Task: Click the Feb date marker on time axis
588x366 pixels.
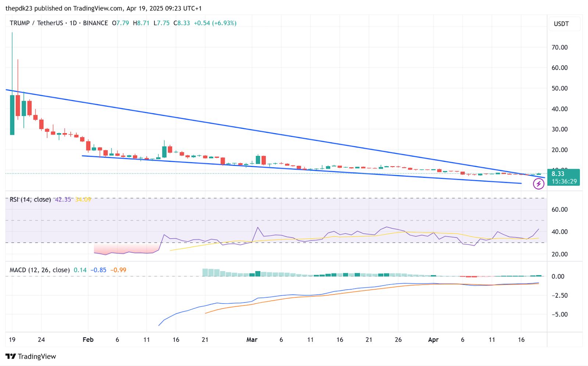Action: 88,340
